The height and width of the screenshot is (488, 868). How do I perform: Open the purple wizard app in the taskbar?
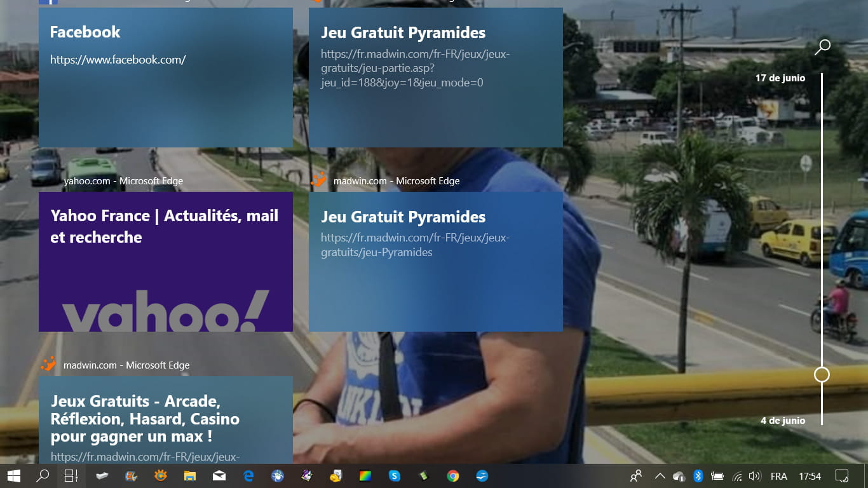(307, 476)
